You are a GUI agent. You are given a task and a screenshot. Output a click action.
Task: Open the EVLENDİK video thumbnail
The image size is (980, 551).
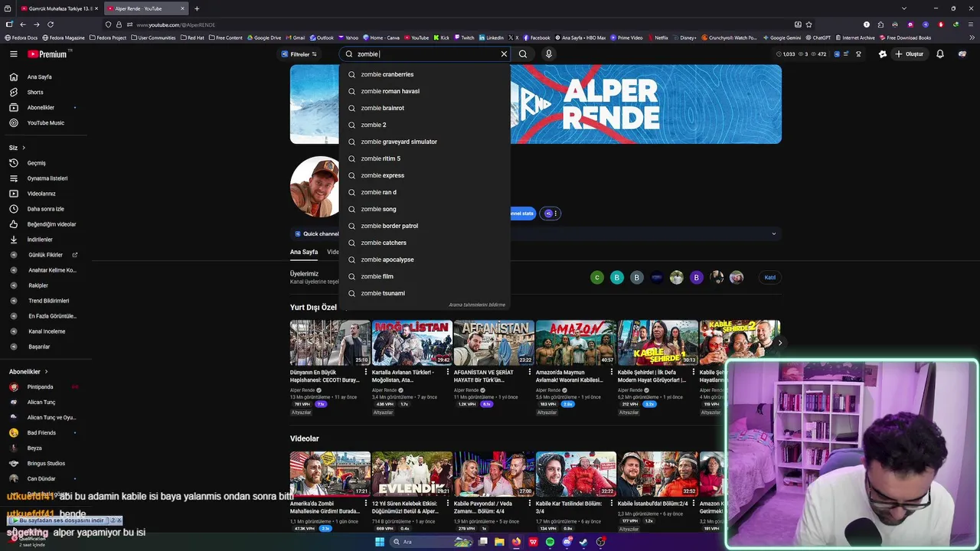pyautogui.click(x=412, y=474)
